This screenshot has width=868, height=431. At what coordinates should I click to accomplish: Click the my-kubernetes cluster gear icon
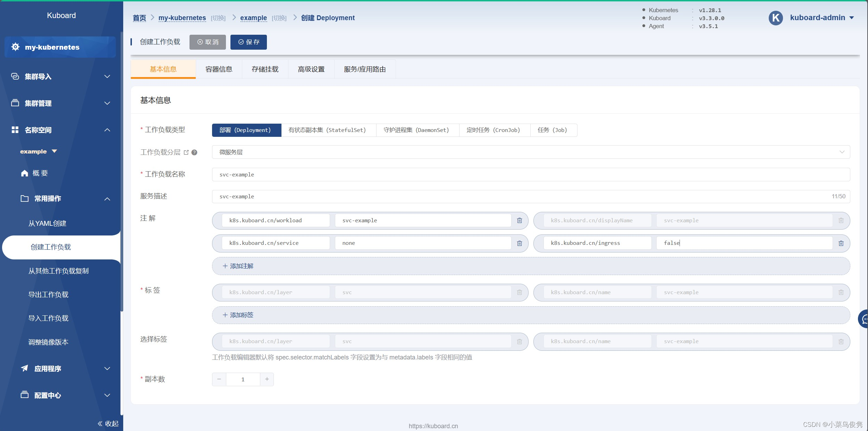click(x=15, y=47)
